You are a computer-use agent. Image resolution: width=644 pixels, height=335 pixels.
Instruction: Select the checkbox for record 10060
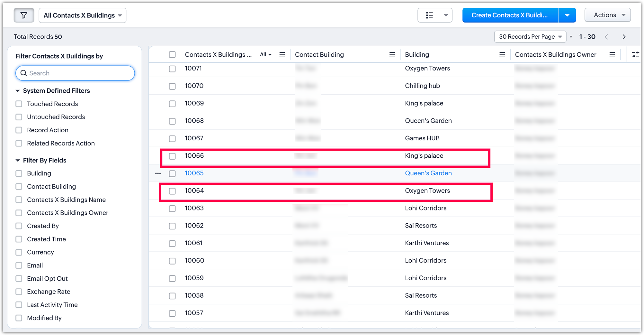point(172,261)
